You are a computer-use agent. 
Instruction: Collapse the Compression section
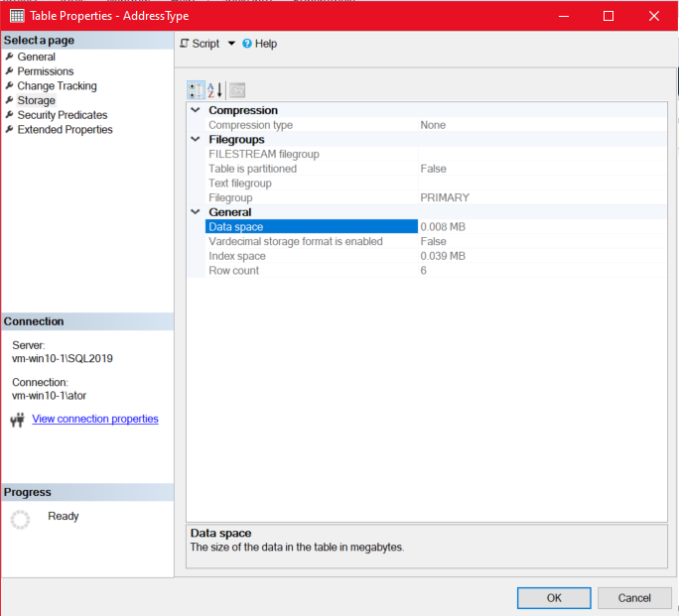196,110
